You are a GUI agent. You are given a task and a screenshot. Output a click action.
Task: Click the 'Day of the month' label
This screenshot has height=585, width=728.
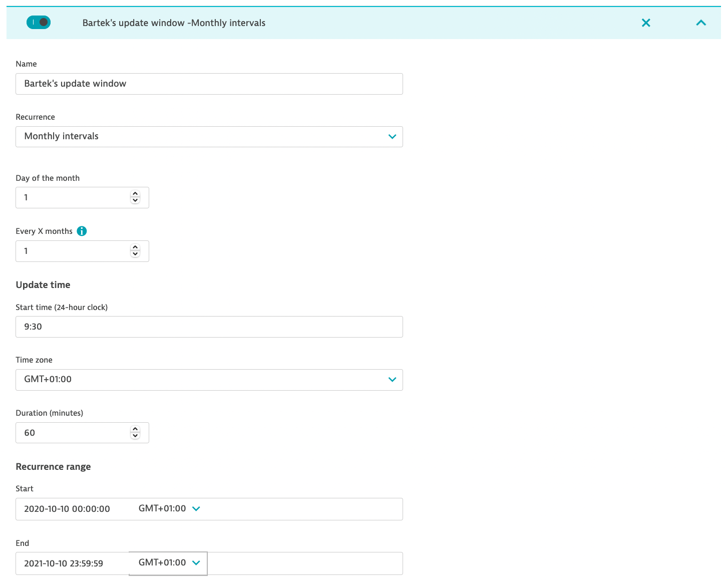pos(48,178)
